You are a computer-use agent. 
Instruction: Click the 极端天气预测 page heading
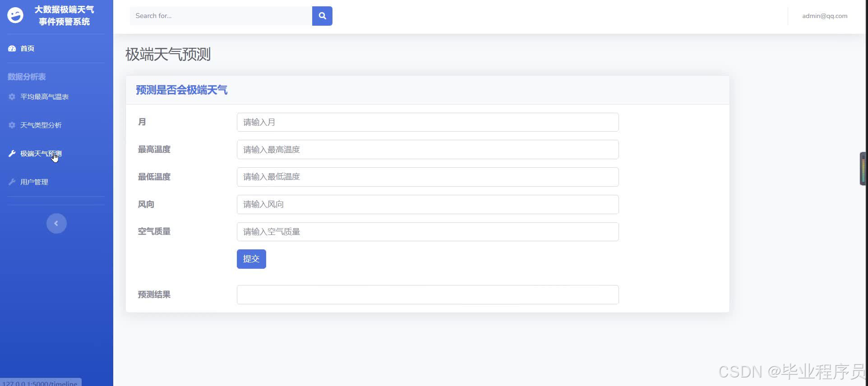point(168,54)
